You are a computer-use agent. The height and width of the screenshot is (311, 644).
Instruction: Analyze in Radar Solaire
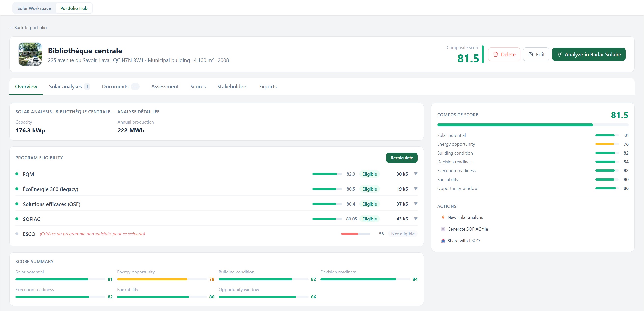[589, 54]
